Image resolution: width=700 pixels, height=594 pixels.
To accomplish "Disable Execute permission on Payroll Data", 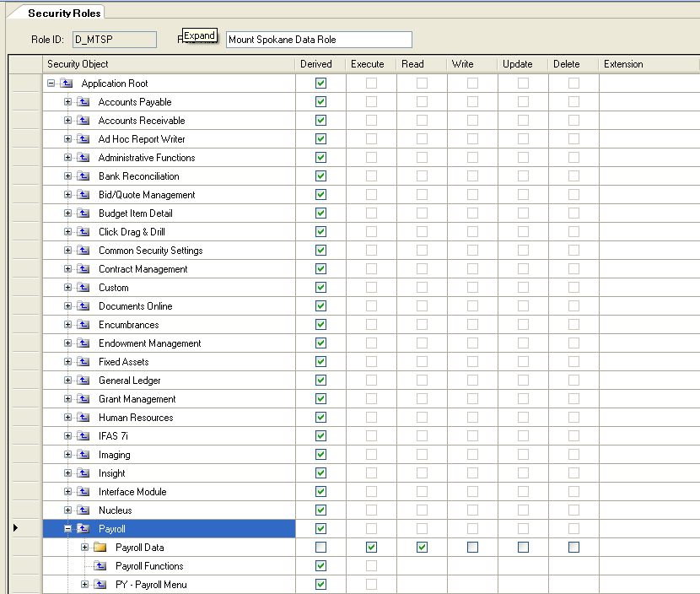I will tap(371, 547).
